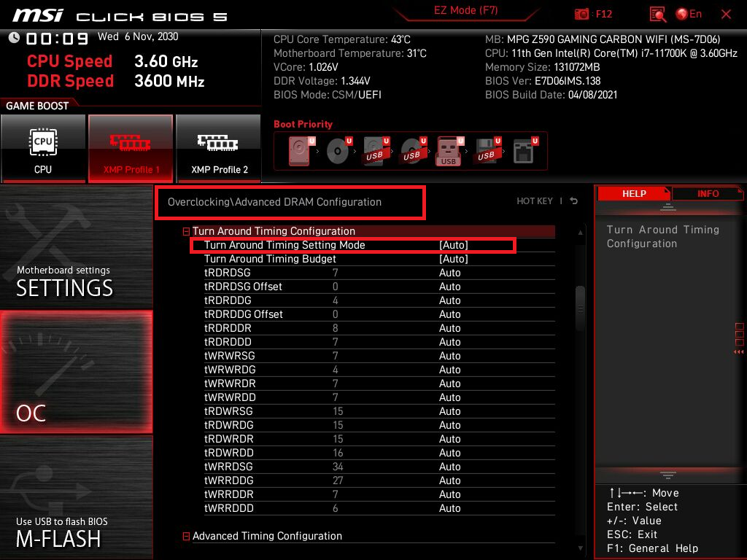Select the tRDWRDG timing row
Screen dimensions: 747x560
pos(379,425)
